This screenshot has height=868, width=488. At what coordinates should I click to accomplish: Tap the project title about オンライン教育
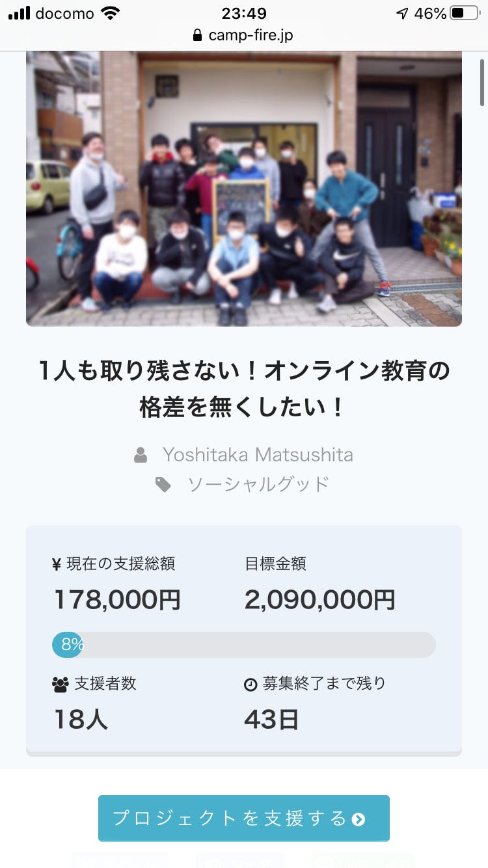point(244,389)
